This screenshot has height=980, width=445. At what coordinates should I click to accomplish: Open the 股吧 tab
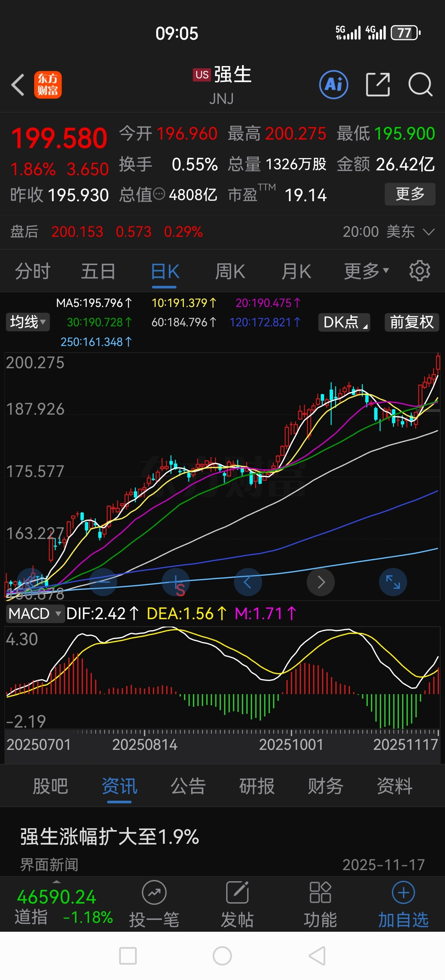[50, 786]
